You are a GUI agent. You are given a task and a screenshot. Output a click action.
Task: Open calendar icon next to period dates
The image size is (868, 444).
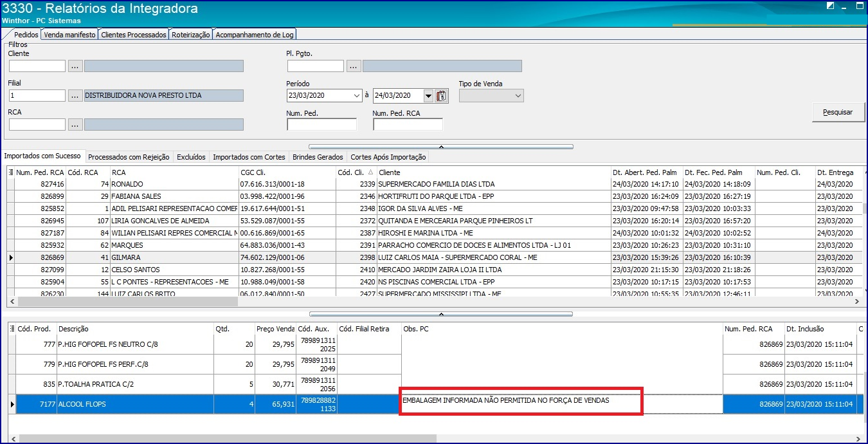pos(441,96)
